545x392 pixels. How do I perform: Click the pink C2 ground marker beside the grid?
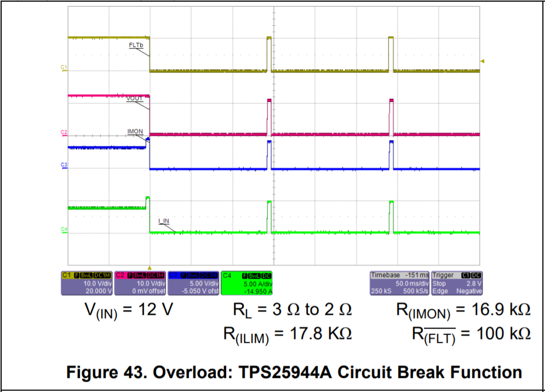coord(64,133)
